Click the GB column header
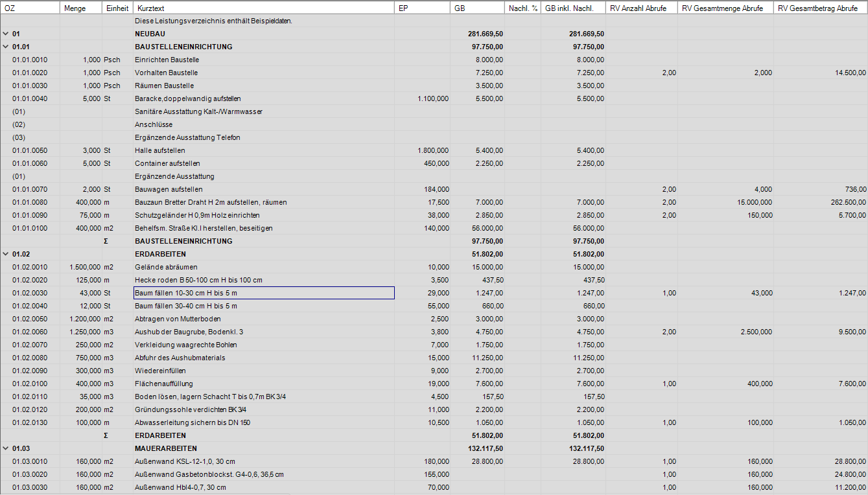 (478, 8)
